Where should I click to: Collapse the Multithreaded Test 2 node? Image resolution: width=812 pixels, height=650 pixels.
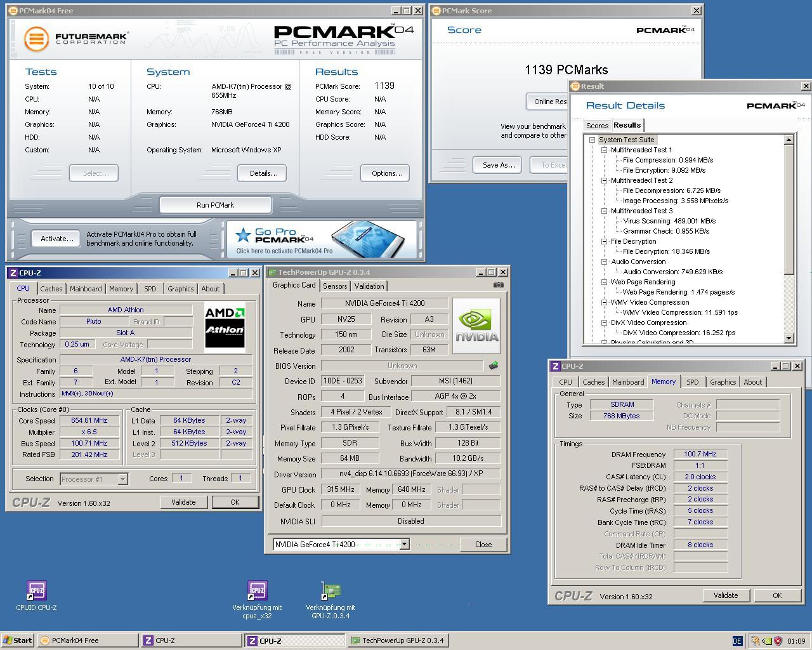click(605, 180)
